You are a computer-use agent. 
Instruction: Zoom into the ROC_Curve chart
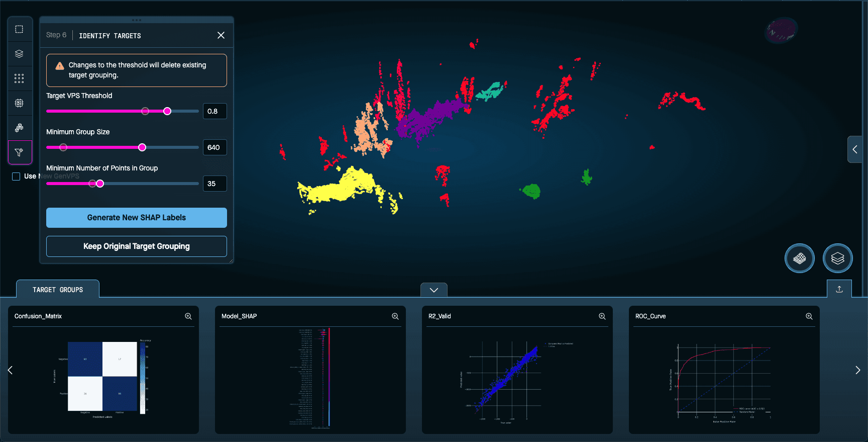click(809, 316)
